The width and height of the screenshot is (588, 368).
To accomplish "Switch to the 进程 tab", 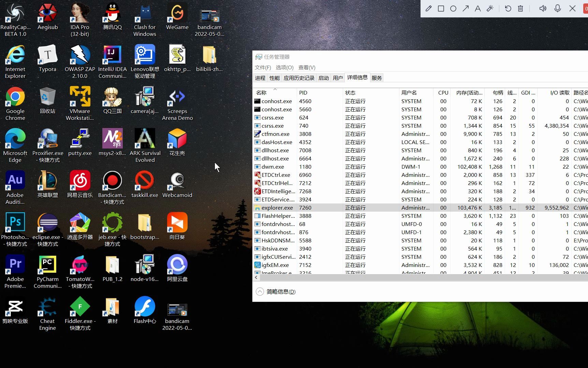I will (x=260, y=78).
